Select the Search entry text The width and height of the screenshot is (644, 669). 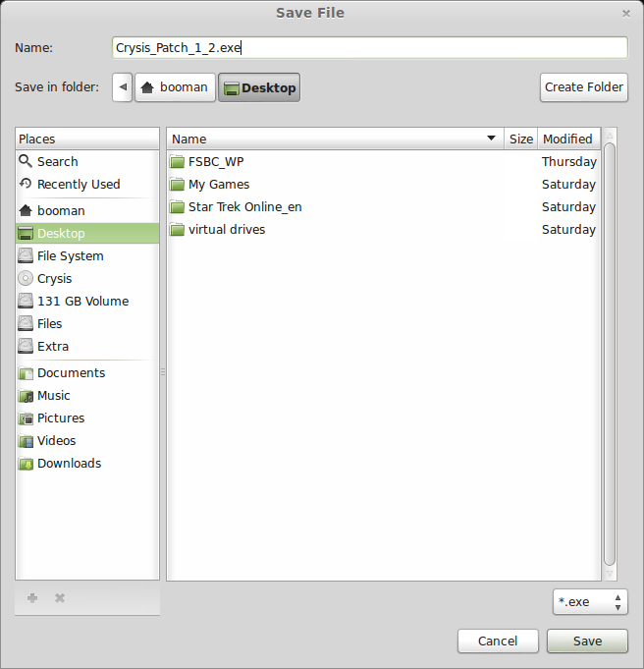tap(58, 162)
